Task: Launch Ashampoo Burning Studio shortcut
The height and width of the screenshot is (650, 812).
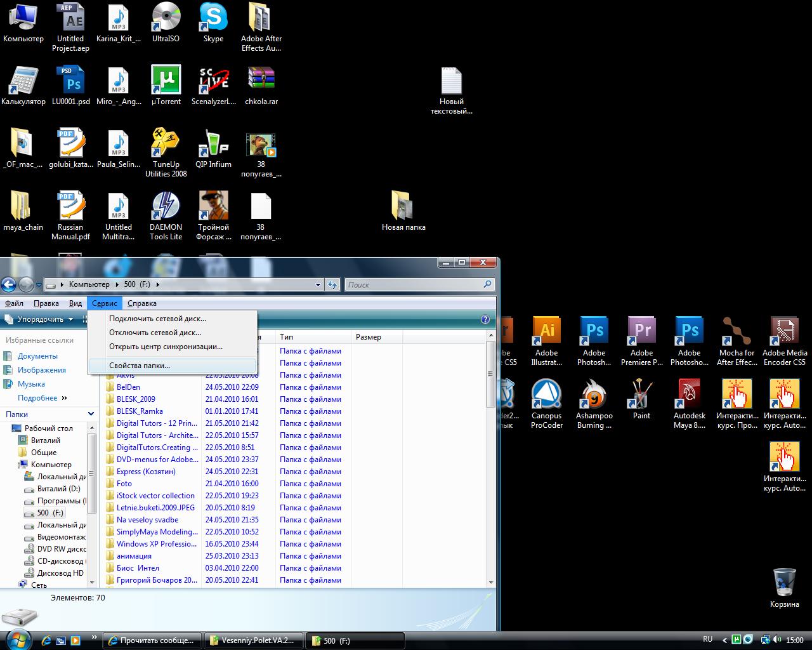Action: tap(594, 404)
